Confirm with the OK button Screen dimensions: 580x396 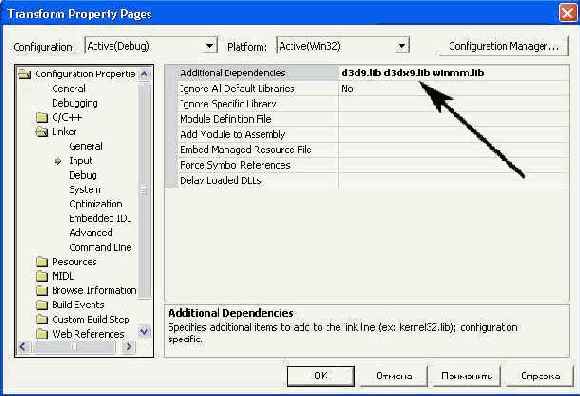[x=321, y=376]
